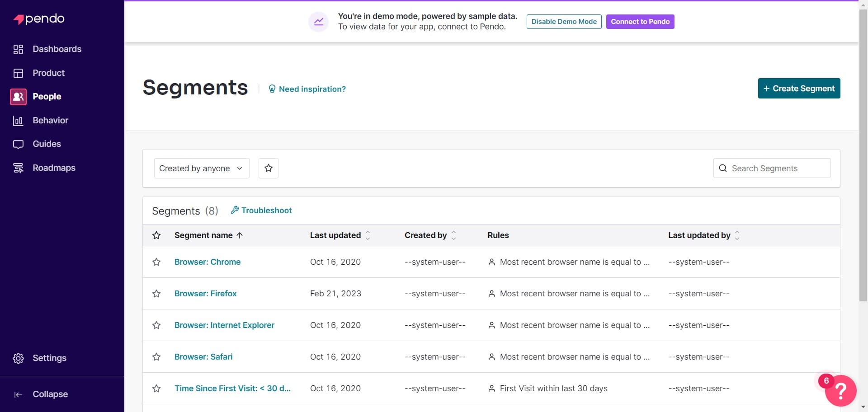Open the Product section icon
The width and height of the screenshot is (868, 412).
[18, 73]
